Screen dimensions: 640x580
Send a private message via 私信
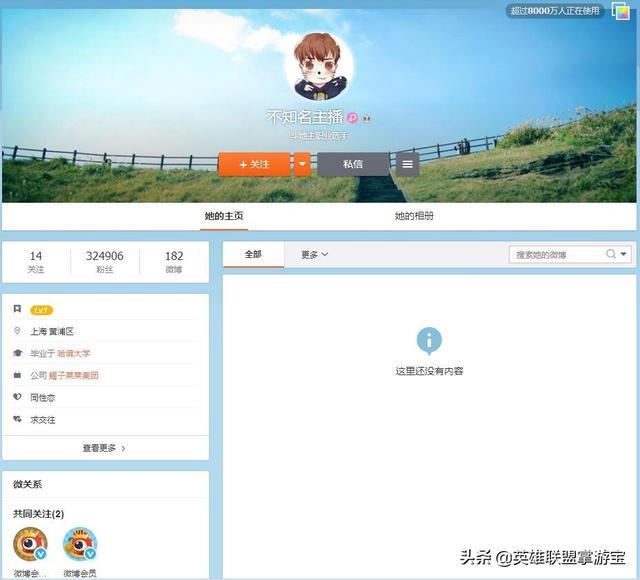point(353,164)
